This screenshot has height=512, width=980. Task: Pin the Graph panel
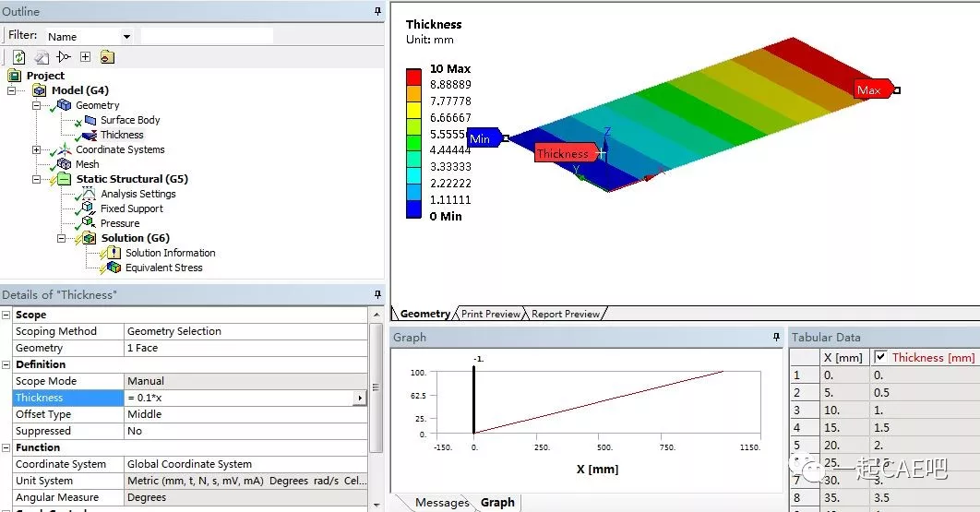click(x=776, y=337)
